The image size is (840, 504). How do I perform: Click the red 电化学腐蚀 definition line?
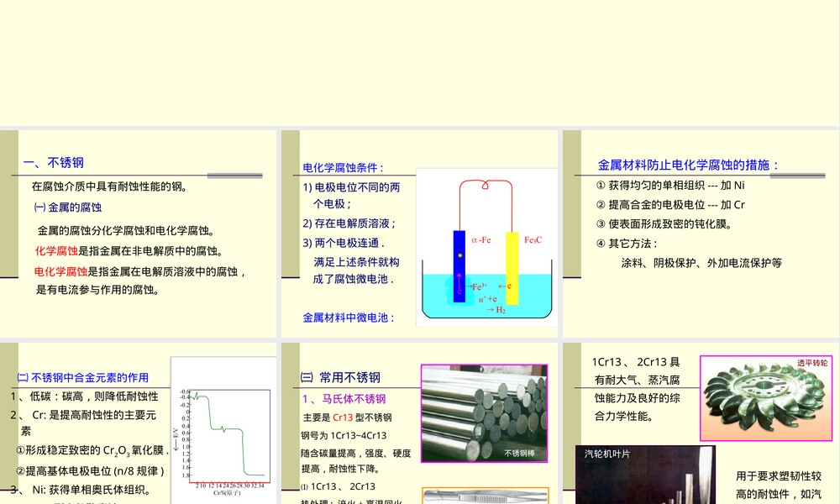pyautogui.click(x=140, y=271)
